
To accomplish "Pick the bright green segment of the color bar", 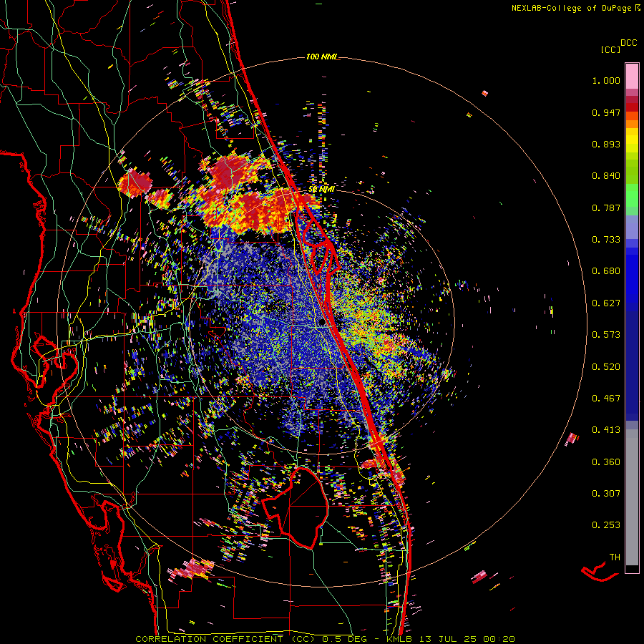I will [632, 195].
